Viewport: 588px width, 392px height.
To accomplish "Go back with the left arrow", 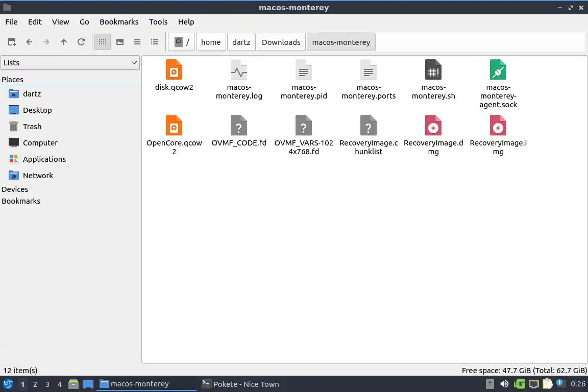I will [29, 42].
